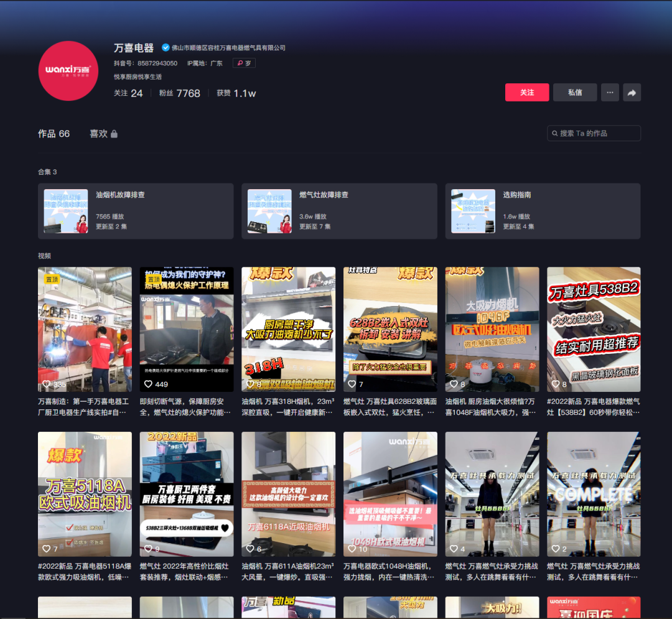The image size is (672, 619).
Task: Click heart icon showing 4 likes
Action: pyautogui.click(x=454, y=549)
